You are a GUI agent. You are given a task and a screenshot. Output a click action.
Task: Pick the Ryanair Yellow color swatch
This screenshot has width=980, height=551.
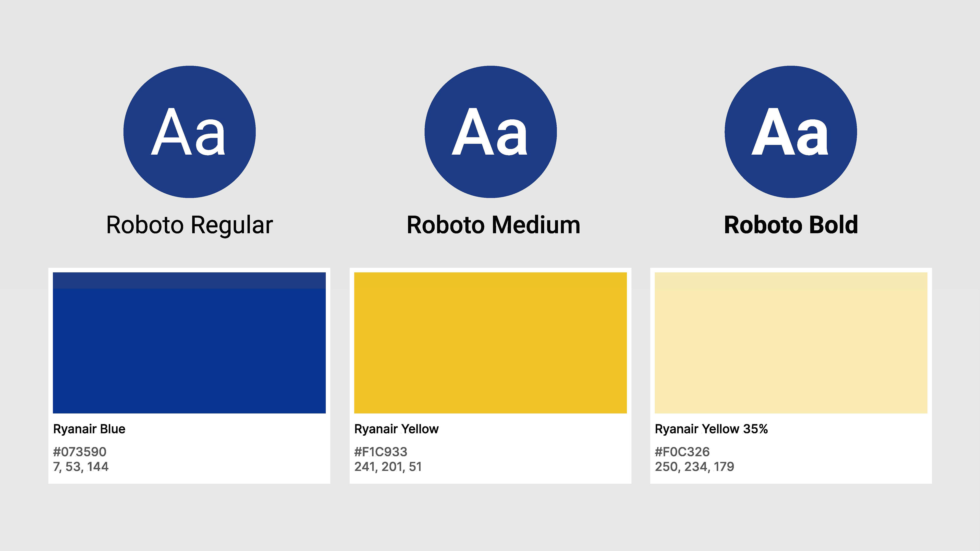[490, 343]
